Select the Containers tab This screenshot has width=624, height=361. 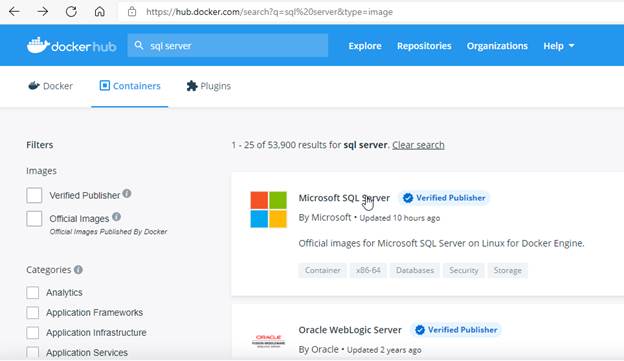pyautogui.click(x=130, y=86)
